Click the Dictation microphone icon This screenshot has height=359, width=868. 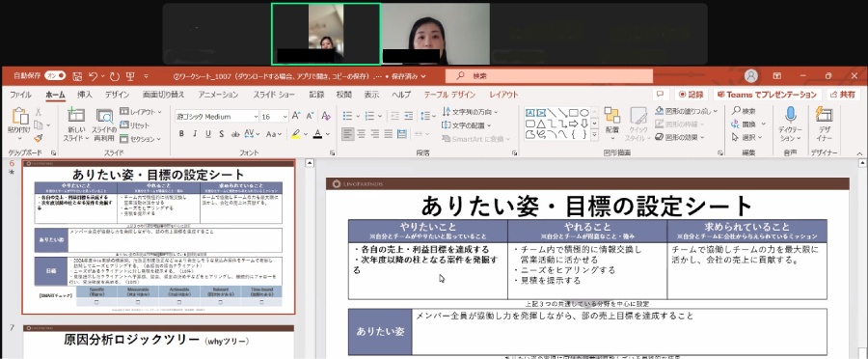tap(790, 115)
